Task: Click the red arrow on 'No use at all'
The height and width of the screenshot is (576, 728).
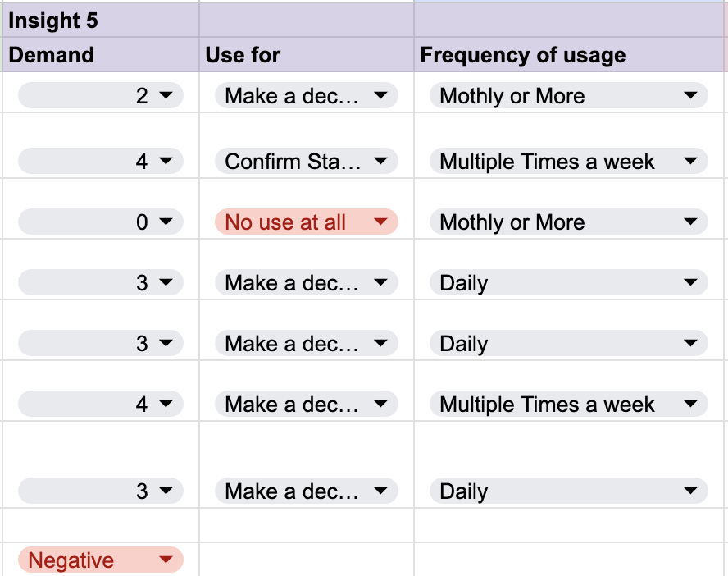Action: click(380, 222)
